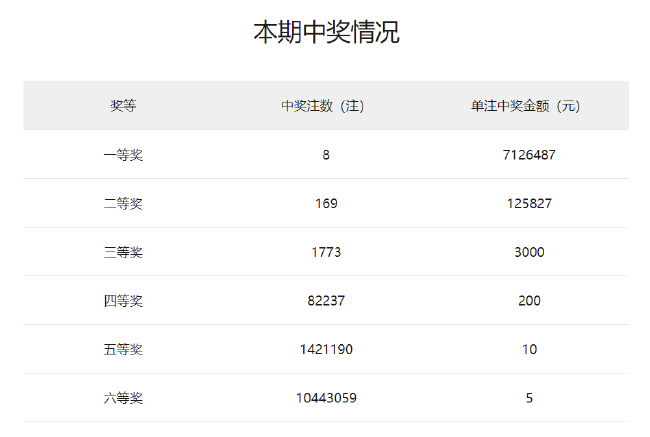Click the 本期中奖情况 page title
This screenshot has width=650, height=437.
[325, 33]
